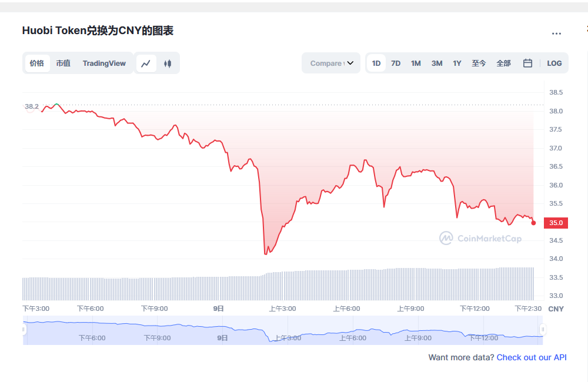The height and width of the screenshot is (382, 588).
Task: Select the 价格 tab
Action: coord(37,63)
